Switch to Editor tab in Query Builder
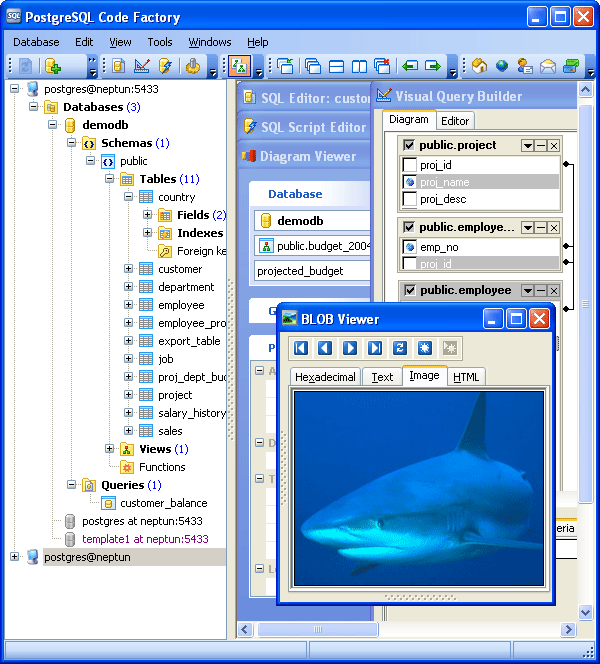This screenshot has height=664, width=600. click(x=455, y=120)
